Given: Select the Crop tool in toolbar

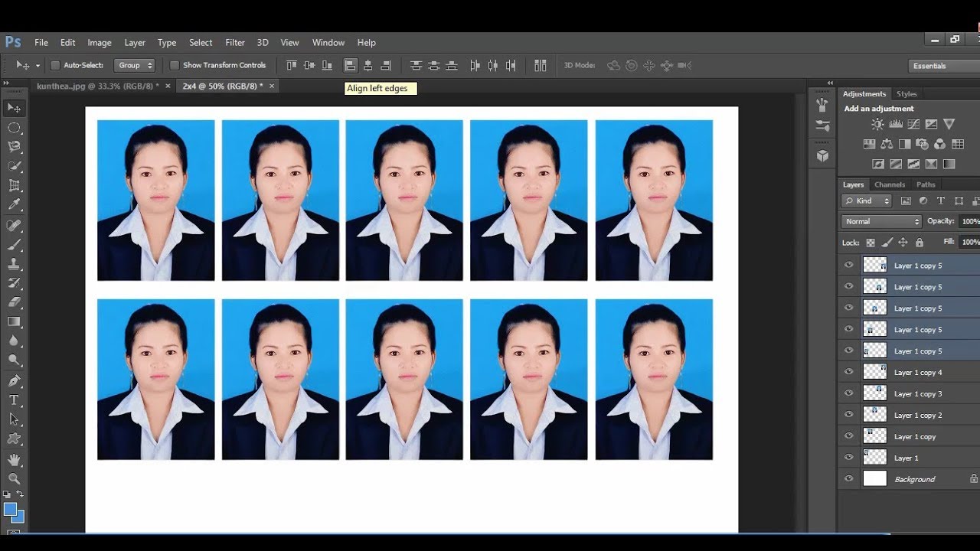Looking at the screenshot, I should pyautogui.click(x=14, y=185).
